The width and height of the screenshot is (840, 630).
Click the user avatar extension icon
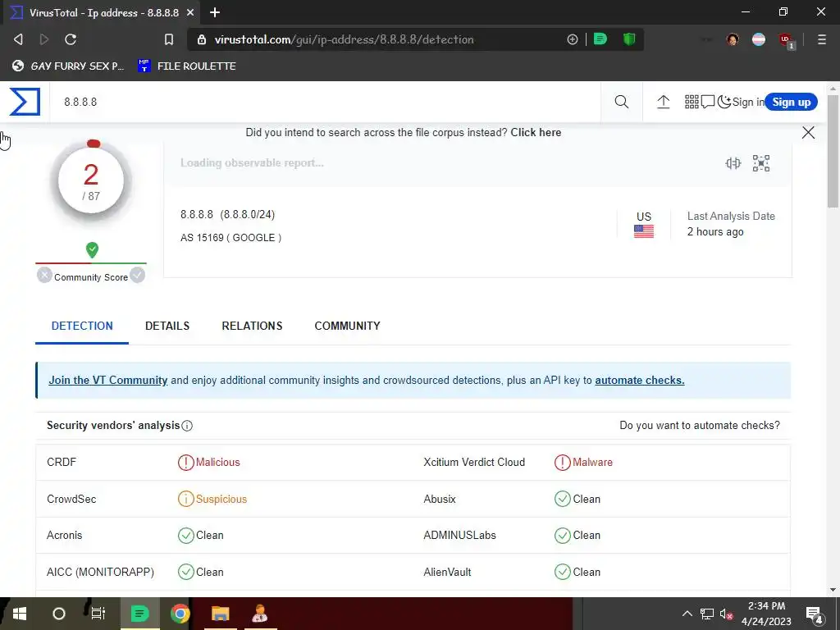coord(733,39)
